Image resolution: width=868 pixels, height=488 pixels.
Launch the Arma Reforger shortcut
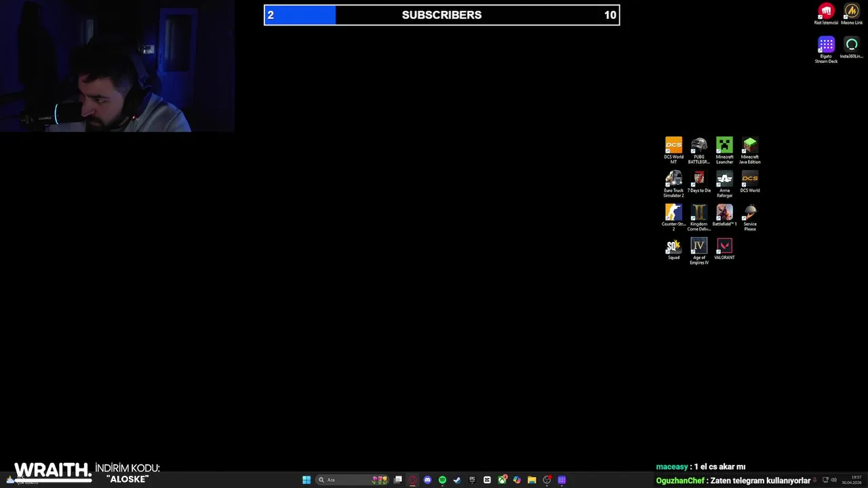tap(724, 184)
